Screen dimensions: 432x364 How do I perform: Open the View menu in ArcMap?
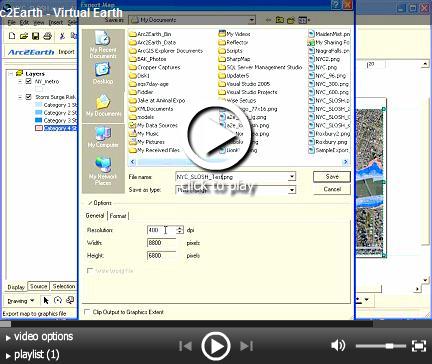39,22
